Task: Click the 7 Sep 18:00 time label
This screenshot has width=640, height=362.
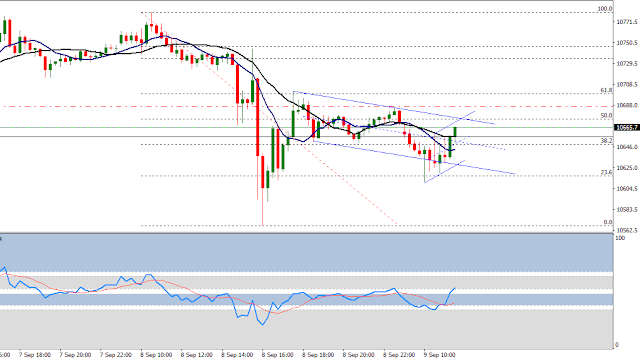Action: point(35,355)
